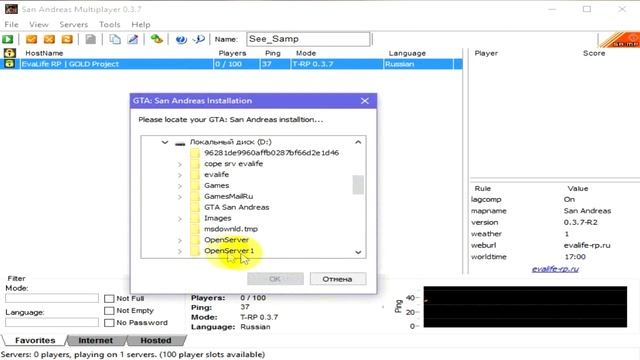The image size is (640, 360).
Task: Select the evalife folder
Action: (x=216, y=175)
